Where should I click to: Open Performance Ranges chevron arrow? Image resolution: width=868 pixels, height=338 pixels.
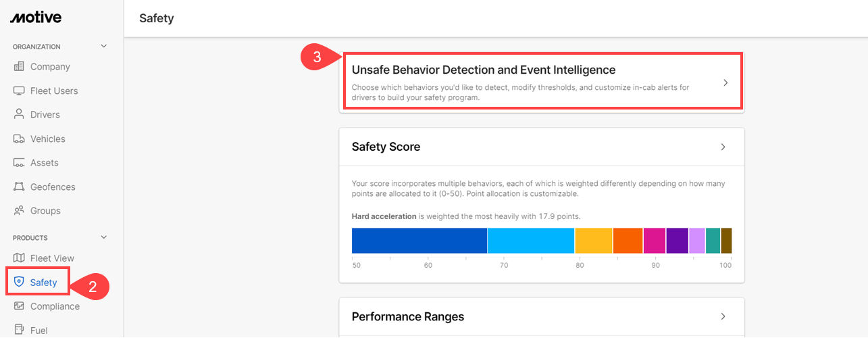point(723,316)
